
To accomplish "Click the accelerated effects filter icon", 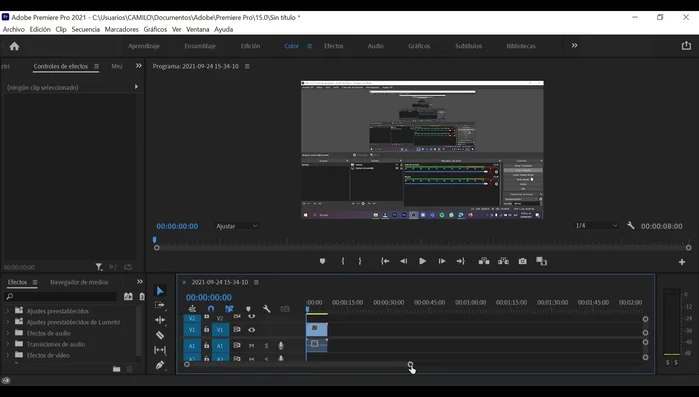I will [128, 296].
